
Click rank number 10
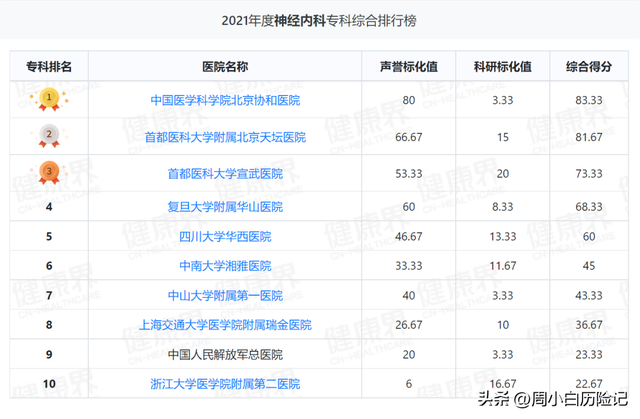point(49,384)
